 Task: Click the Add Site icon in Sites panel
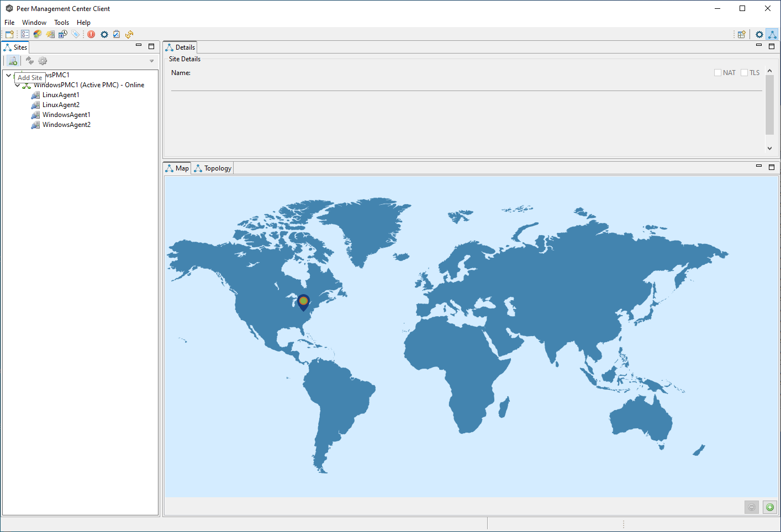click(x=13, y=61)
